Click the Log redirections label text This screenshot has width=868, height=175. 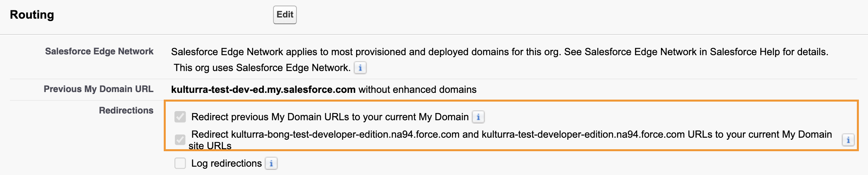click(226, 163)
